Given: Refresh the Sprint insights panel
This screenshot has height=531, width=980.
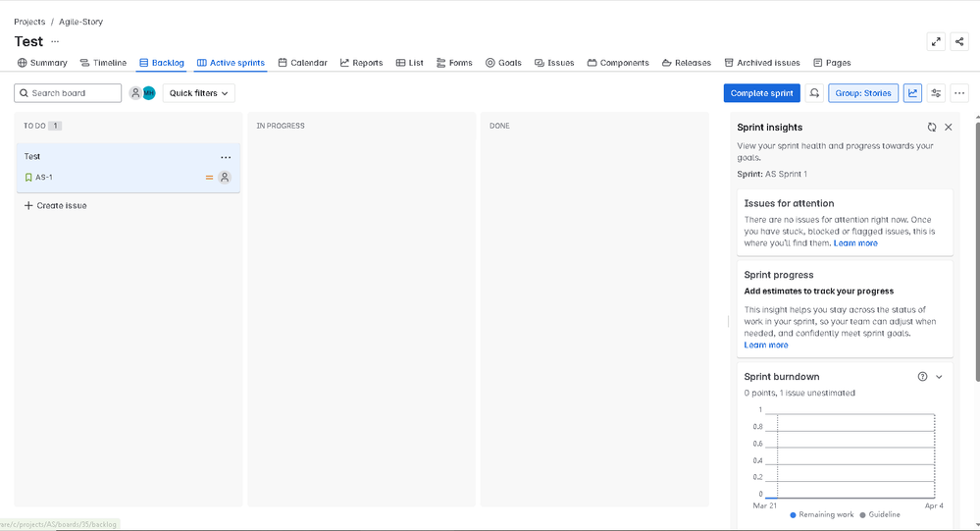Looking at the screenshot, I should 932,127.
